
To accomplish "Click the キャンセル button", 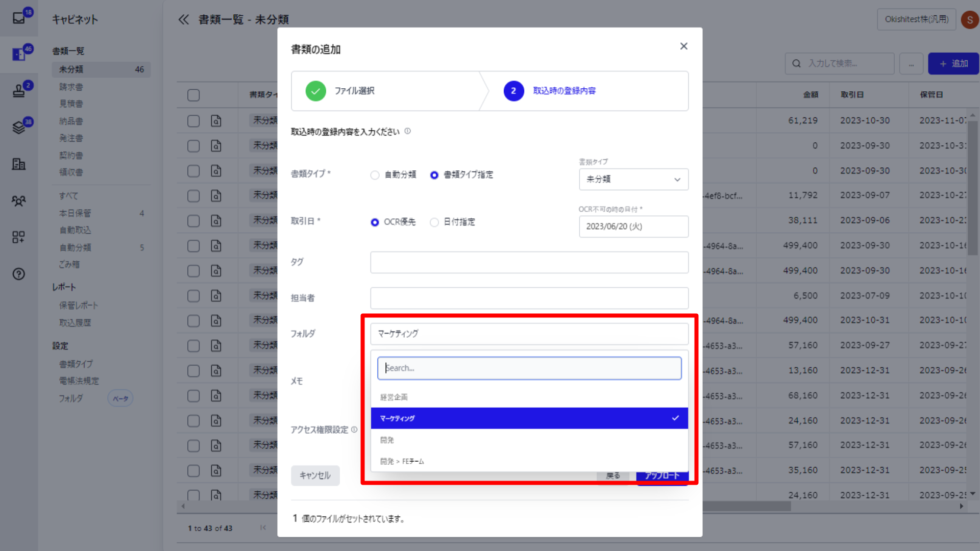I will pos(315,475).
